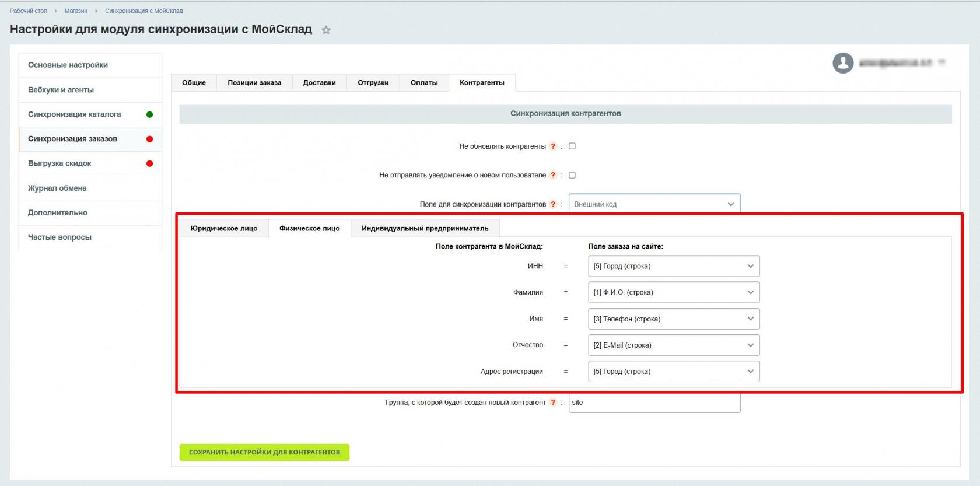Go to 'Синхронизация с МойСклад' breadcrumb link
This screenshot has height=486, width=980.
tap(144, 11)
